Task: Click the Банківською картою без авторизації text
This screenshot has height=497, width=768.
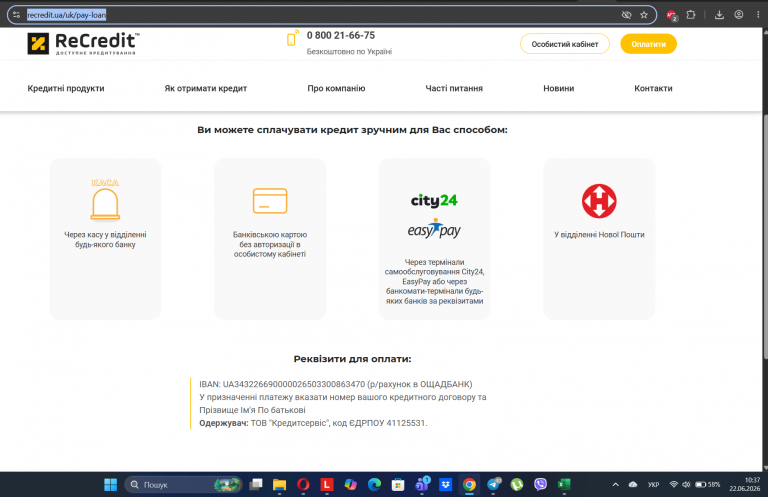Action: click(270, 244)
